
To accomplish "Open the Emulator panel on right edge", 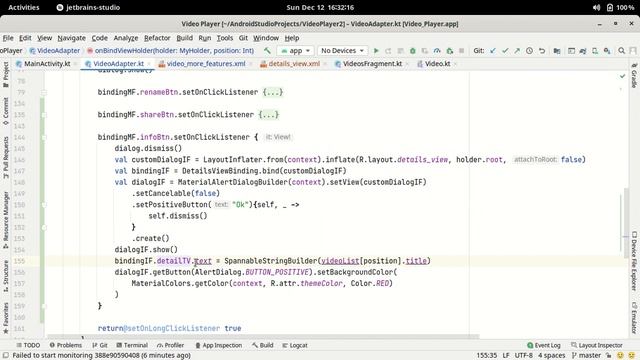I will [x=634, y=318].
